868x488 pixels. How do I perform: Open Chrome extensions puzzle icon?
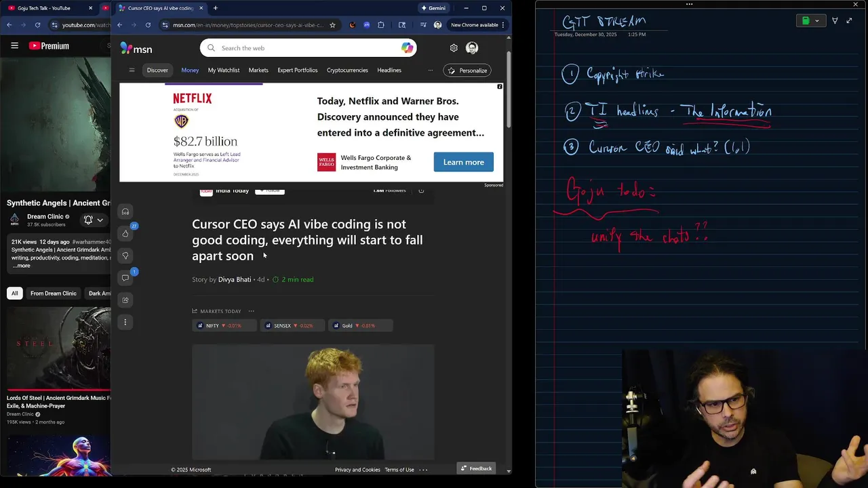[x=381, y=25]
